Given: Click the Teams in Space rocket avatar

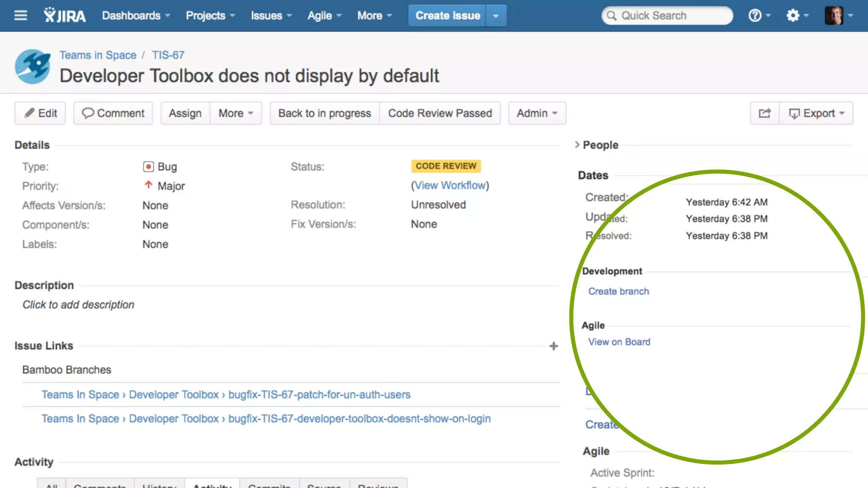Looking at the screenshot, I should [x=33, y=67].
